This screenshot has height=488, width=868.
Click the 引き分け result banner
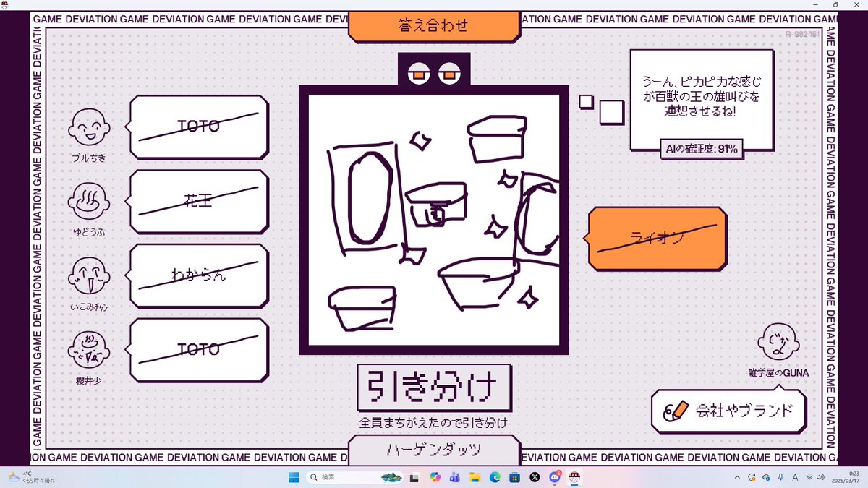click(x=435, y=388)
